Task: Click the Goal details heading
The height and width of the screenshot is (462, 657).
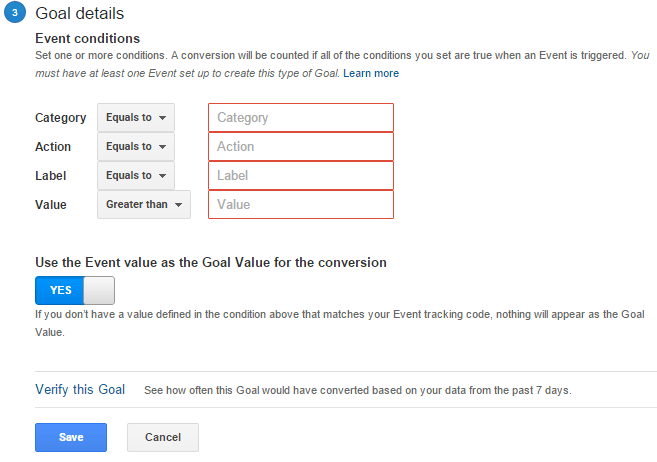Action: tap(80, 13)
